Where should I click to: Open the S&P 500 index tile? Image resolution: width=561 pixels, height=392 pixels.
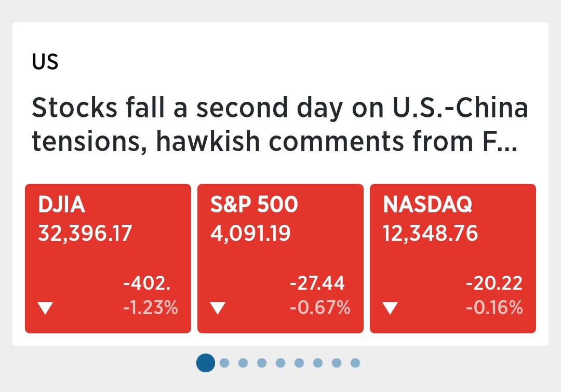[280, 258]
